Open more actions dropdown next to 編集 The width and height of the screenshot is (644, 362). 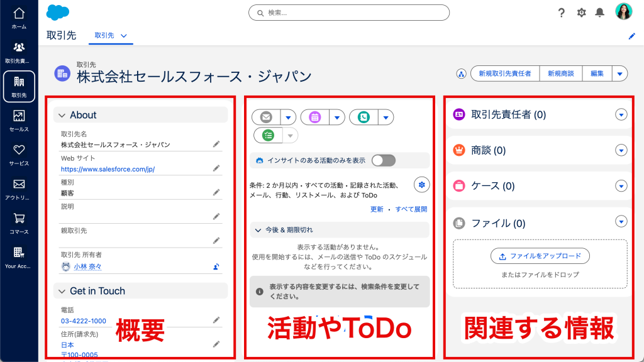(x=619, y=74)
